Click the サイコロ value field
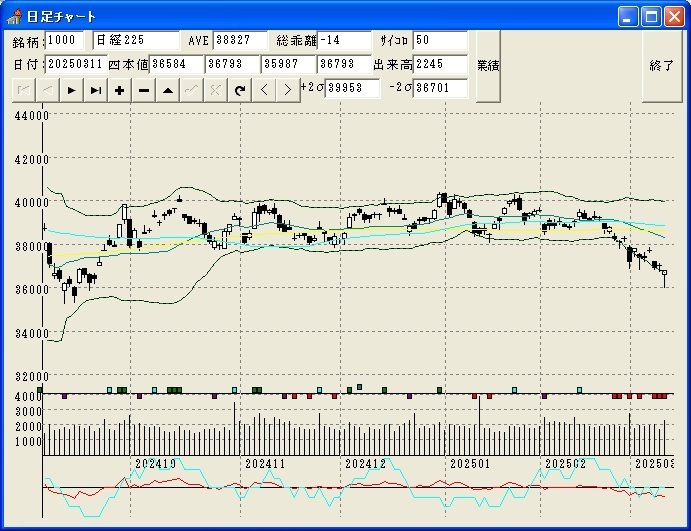This screenshot has width=691, height=531. point(440,40)
